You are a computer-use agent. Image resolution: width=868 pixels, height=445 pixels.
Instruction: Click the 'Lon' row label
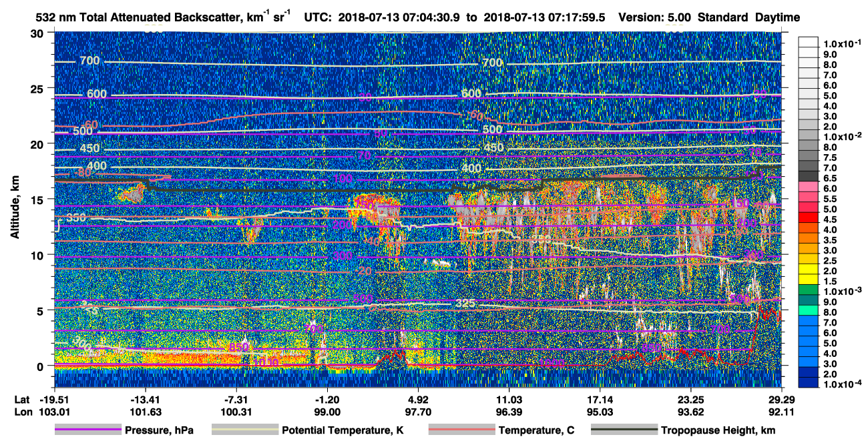23,412
